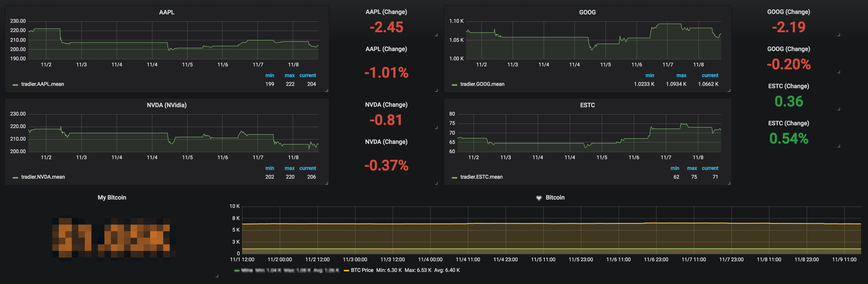Toggle the tradier.GOOG.mean series in the legend
Viewport: 868px width, 284px height.
click(482, 84)
